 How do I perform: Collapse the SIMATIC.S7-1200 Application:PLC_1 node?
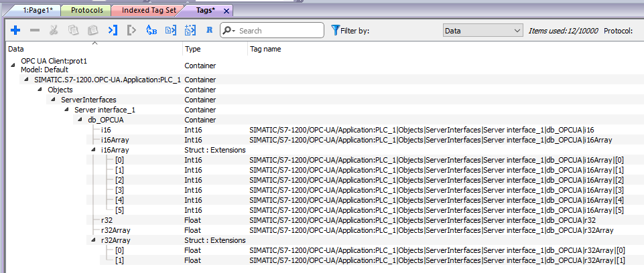coord(26,80)
